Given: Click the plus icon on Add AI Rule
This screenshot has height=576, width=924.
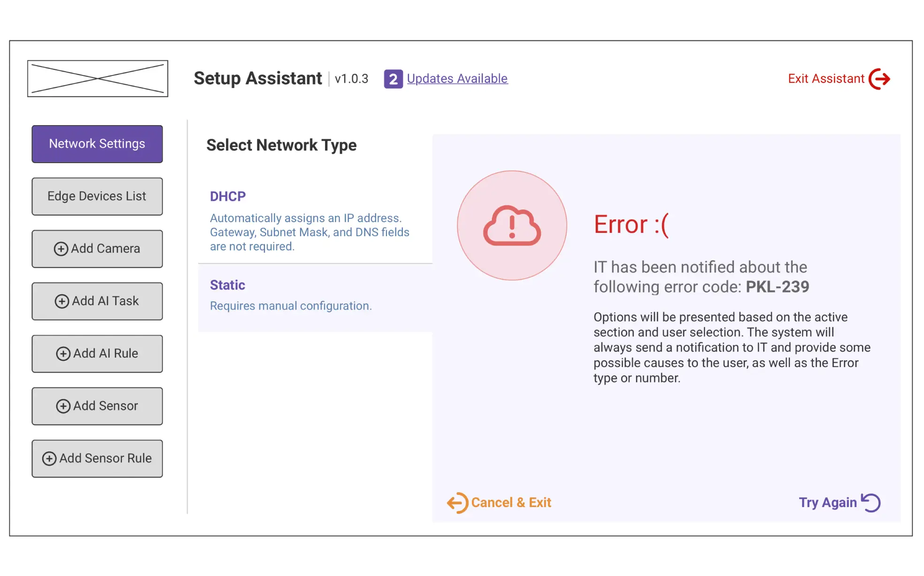Looking at the screenshot, I should click(x=63, y=354).
